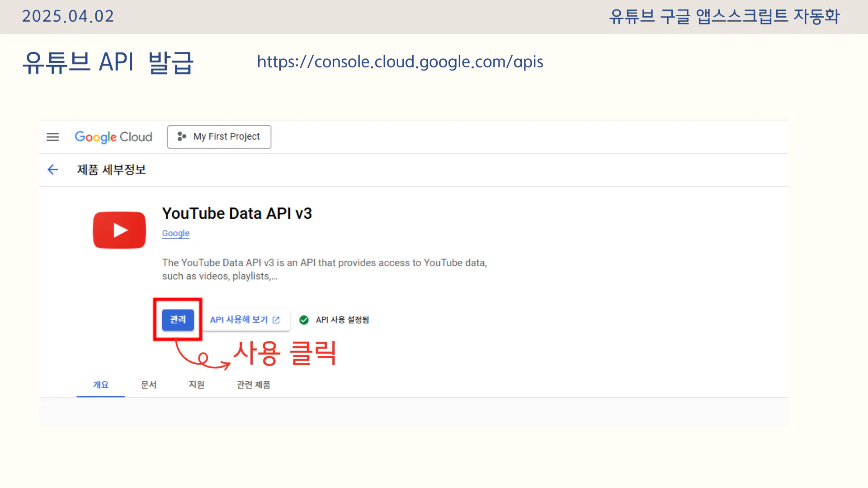
Task: Open the hamburger navigation menu
Action: [53, 137]
